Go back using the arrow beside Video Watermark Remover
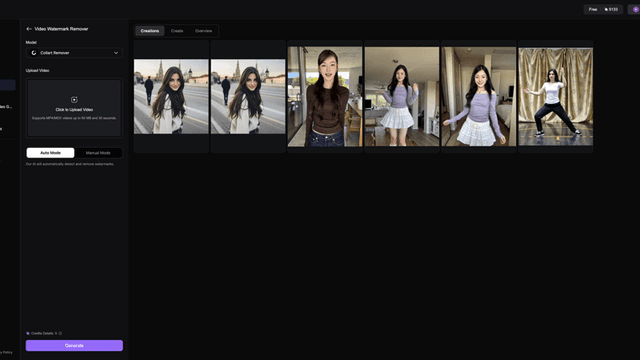The height and width of the screenshot is (360, 640). (x=29, y=29)
